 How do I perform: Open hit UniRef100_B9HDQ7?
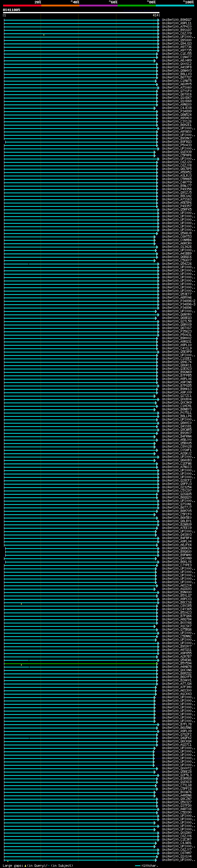pyautogui.click(x=177, y=20)
